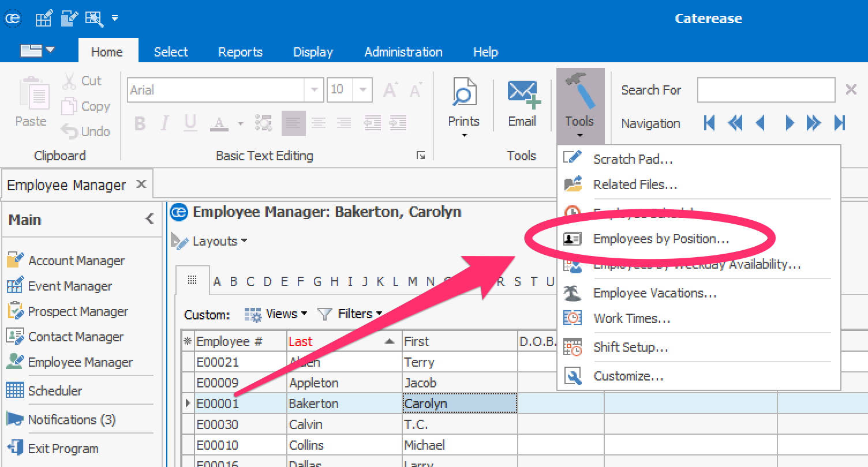The height and width of the screenshot is (467, 868).
Task: Clear the Search For field X
Action: pos(851,89)
